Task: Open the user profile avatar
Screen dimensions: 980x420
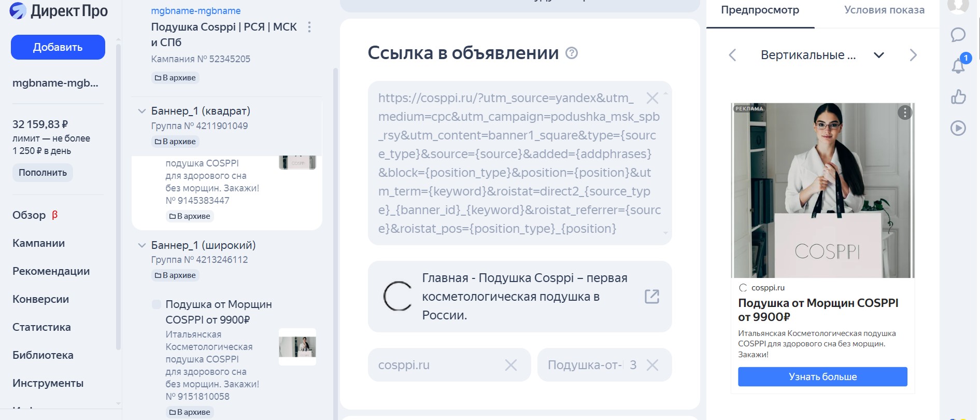Action: pyautogui.click(x=958, y=5)
